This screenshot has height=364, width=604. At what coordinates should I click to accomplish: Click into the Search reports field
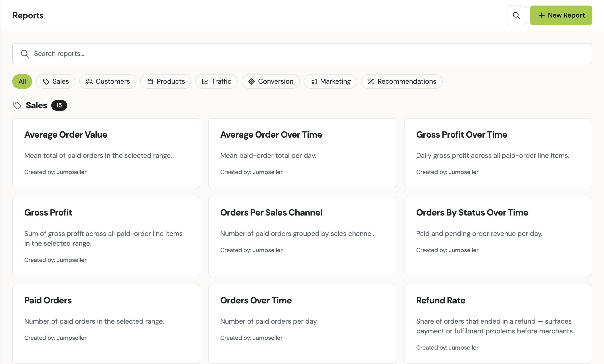[302, 54]
